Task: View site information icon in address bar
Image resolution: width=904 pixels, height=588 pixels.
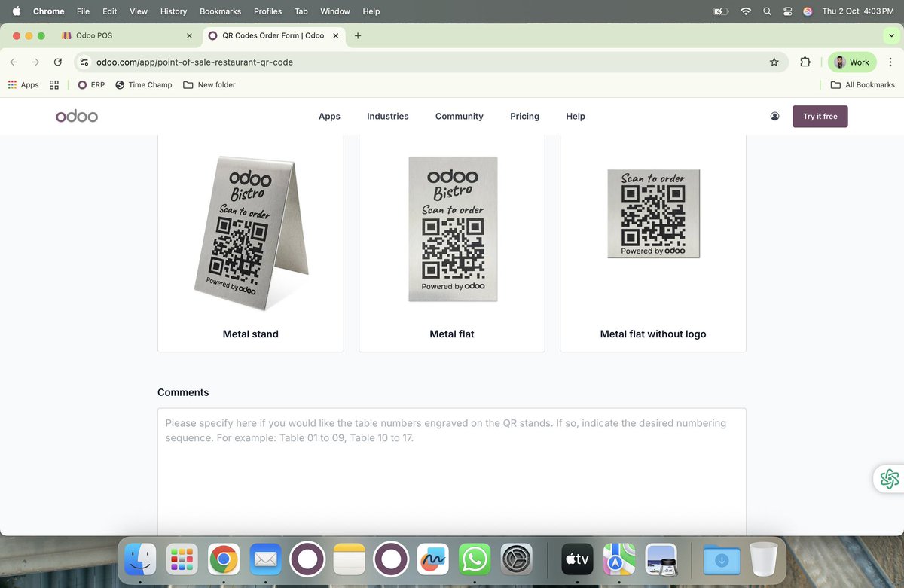Action: (x=84, y=62)
